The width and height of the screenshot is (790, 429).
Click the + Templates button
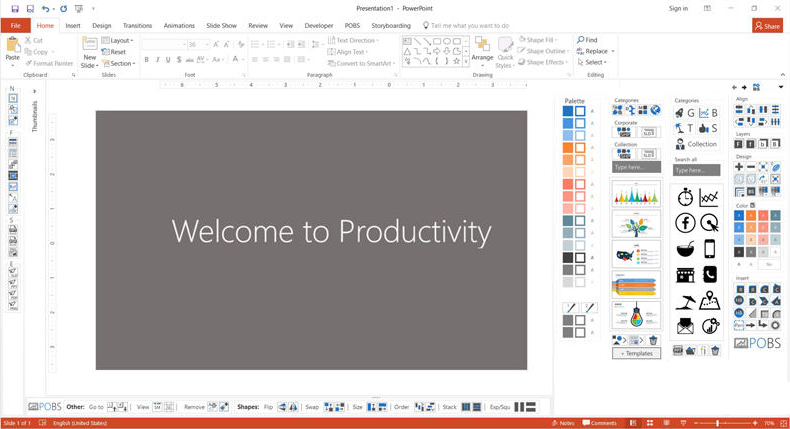point(636,353)
